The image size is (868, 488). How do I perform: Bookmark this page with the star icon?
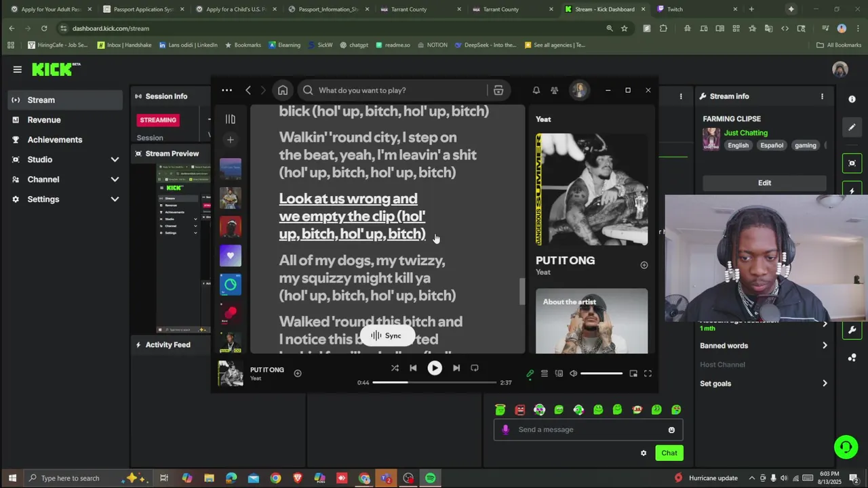click(625, 28)
